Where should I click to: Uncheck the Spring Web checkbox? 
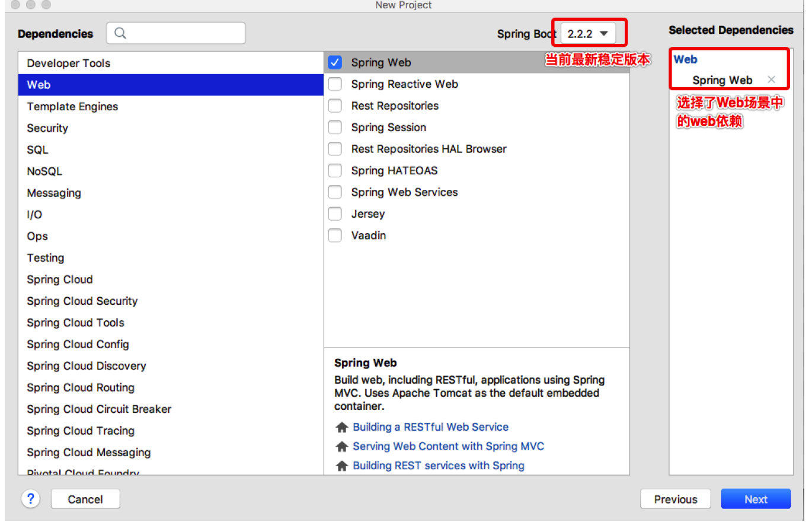(335, 62)
